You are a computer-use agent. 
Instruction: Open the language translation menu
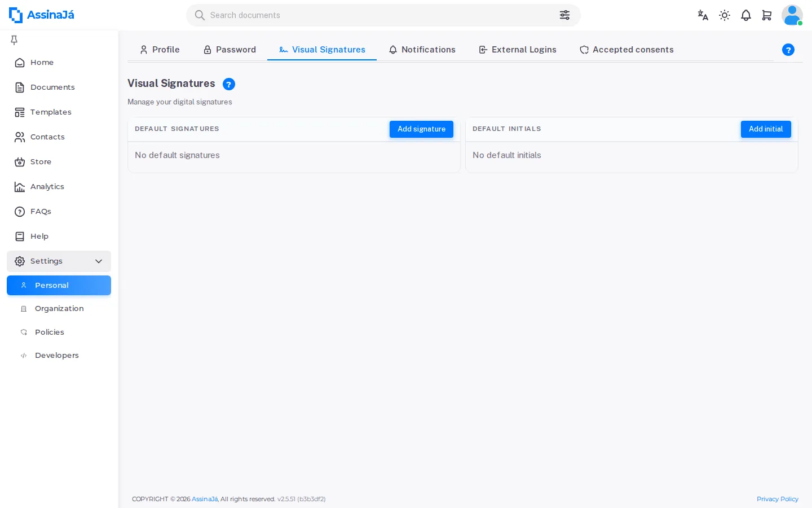[703, 15]
